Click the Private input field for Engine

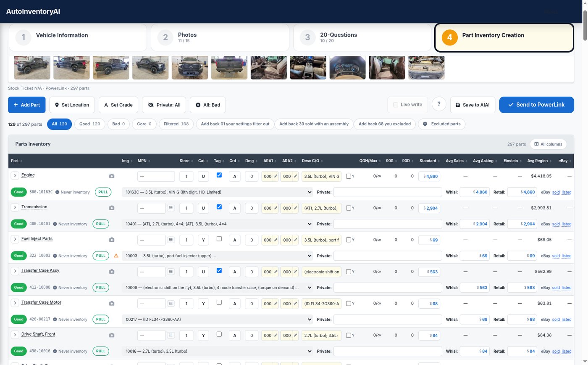pyautogui.click(x=388, y=192)
